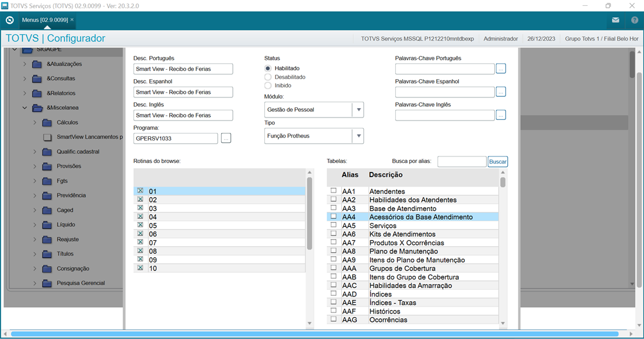Expand the &Relatorios tree node
Image resolution: width=644 pixels, height=339 pixels.
click(25, 93)
